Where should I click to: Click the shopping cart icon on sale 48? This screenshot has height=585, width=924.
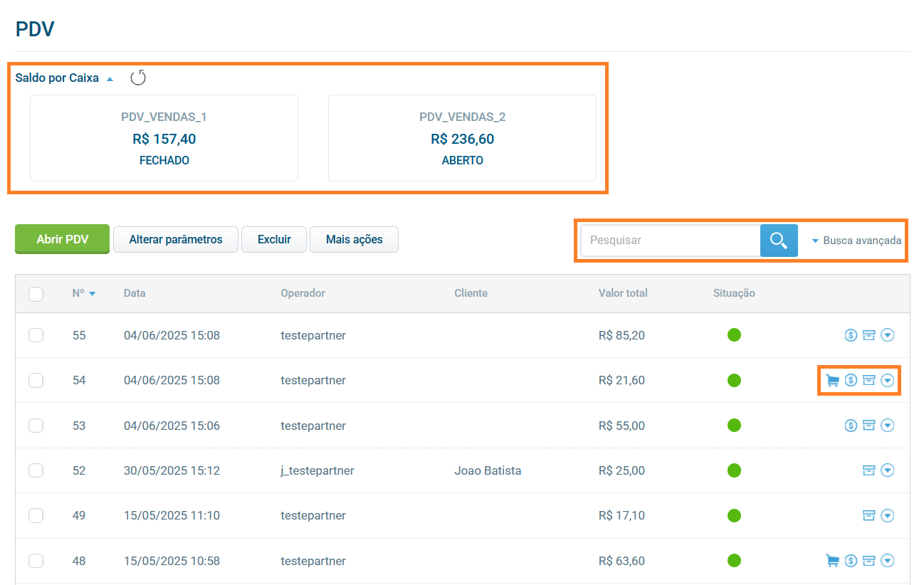tap(832, 561)
